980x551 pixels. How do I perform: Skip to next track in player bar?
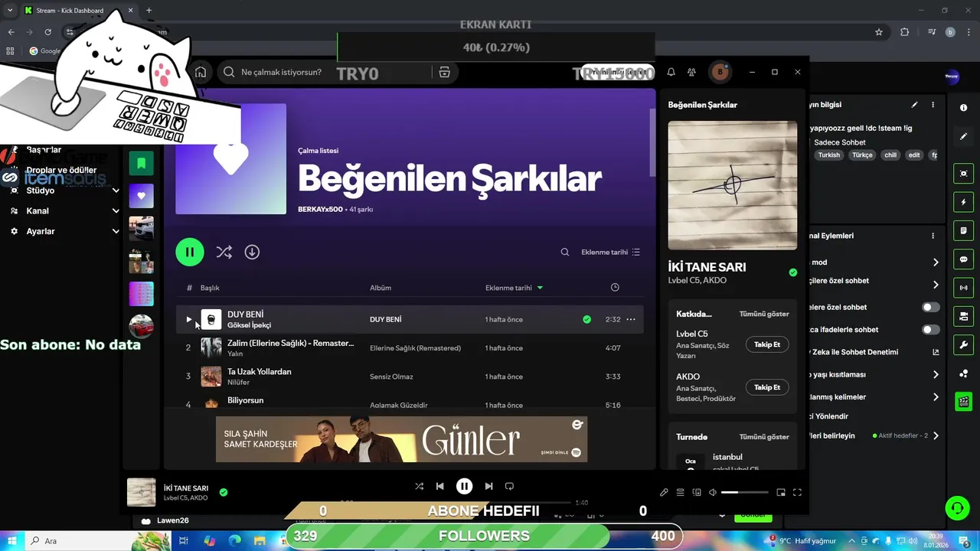[488, 486]
